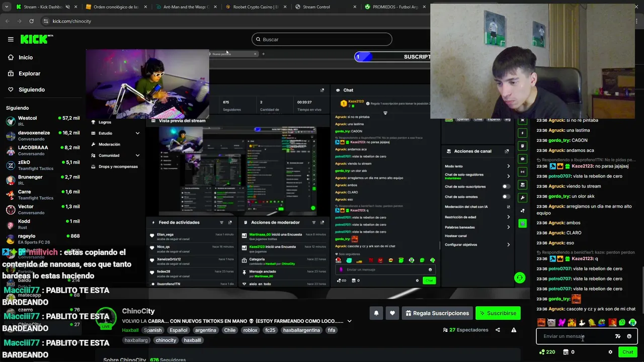
Task: Filter the Acciones de moderador panel
Action: 314,222
